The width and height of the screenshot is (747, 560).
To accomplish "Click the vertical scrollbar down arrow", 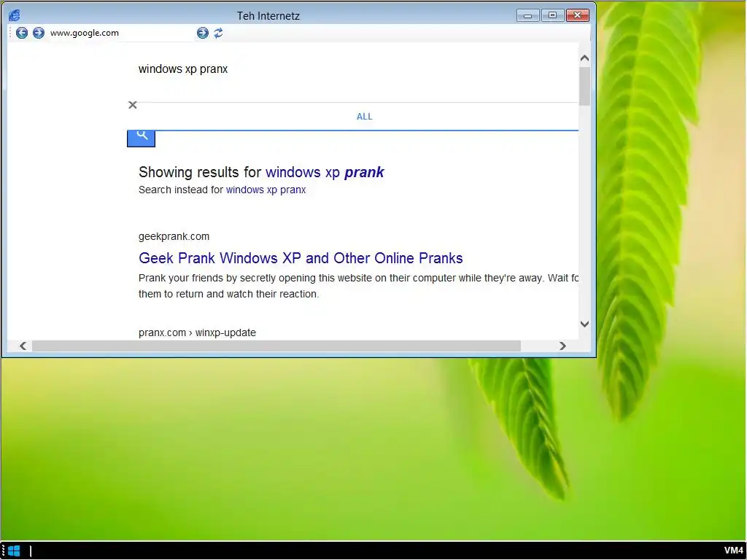I will click(x=584, y=324).
